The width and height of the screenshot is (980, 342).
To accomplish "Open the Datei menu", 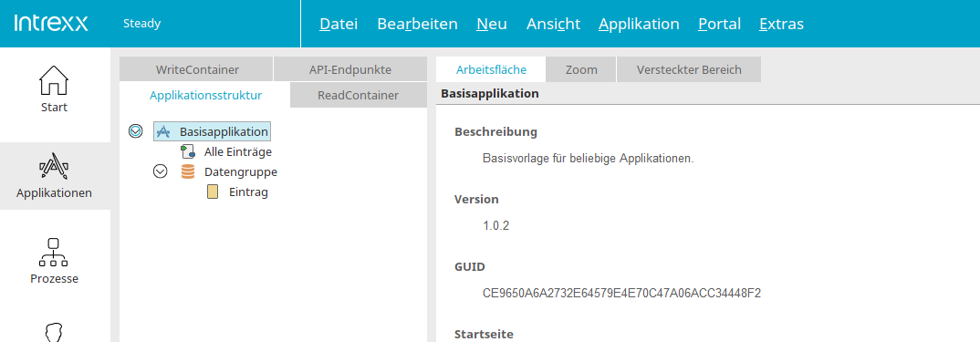I will pos(339,24).
